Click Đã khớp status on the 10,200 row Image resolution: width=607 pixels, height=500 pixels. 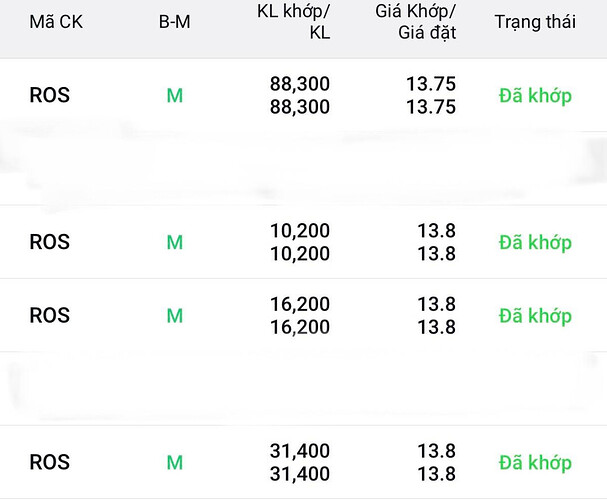click(535, 242)
